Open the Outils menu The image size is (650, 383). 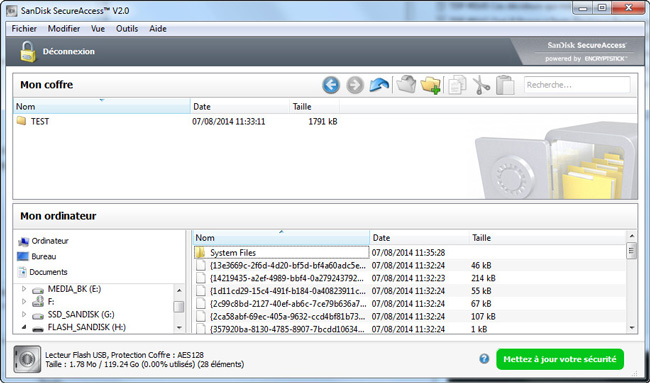point(127,29)
